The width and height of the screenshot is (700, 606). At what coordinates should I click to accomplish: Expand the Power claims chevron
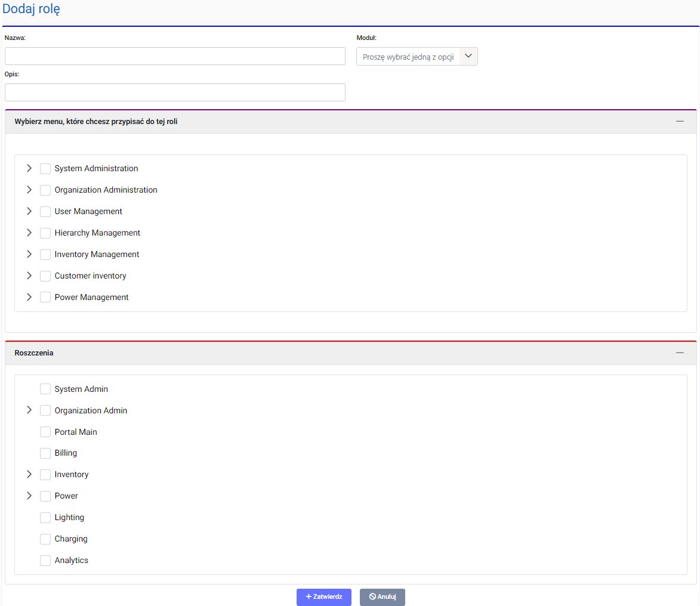(x=29, y=496)
